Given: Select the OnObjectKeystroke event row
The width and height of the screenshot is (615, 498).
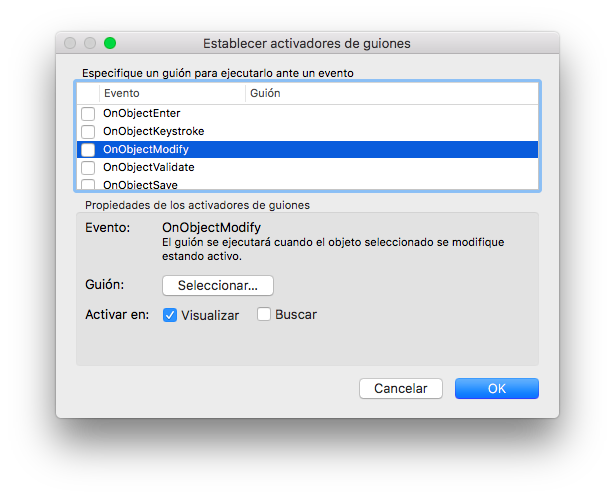Looking at the screenshot, I should point(308,132).
